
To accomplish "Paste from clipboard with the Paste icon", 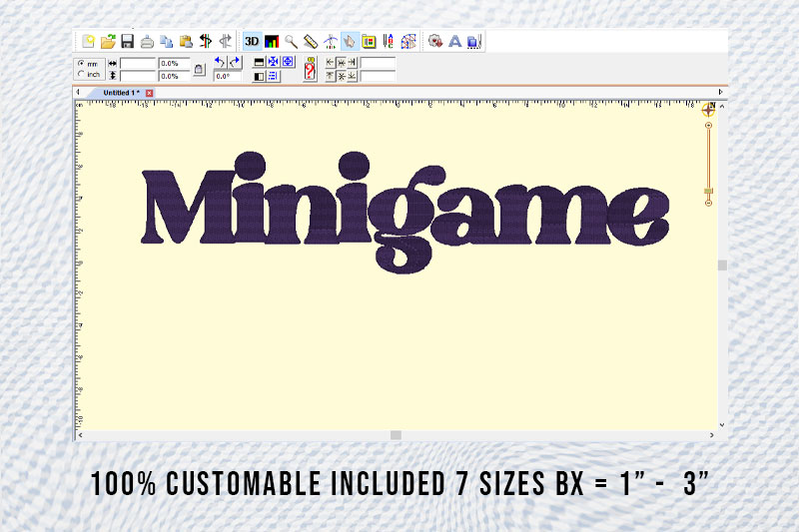I will point(186,41).
